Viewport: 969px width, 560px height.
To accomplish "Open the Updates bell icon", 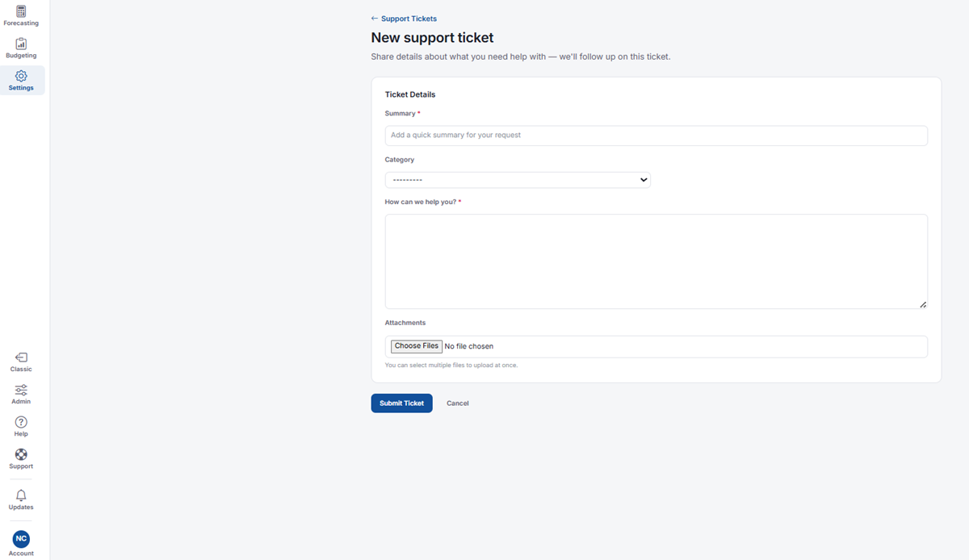I will 21,495.
